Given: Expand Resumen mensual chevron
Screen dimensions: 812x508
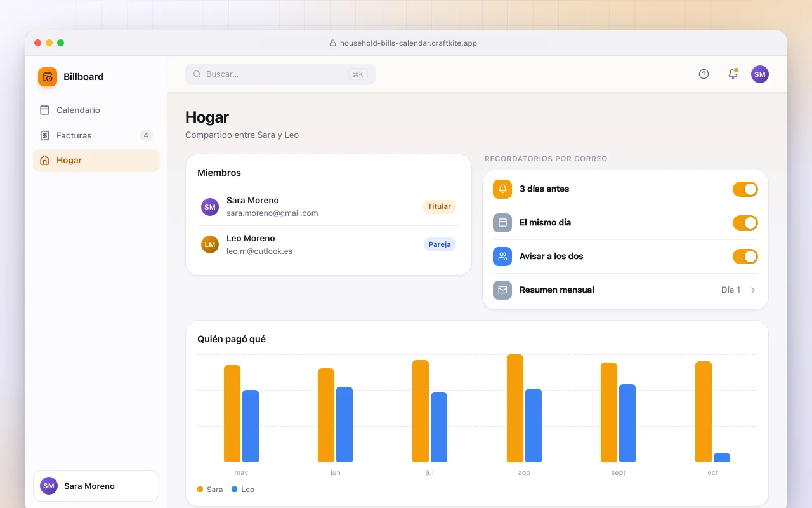Looking at the screenshot, I should click(753, 290).
